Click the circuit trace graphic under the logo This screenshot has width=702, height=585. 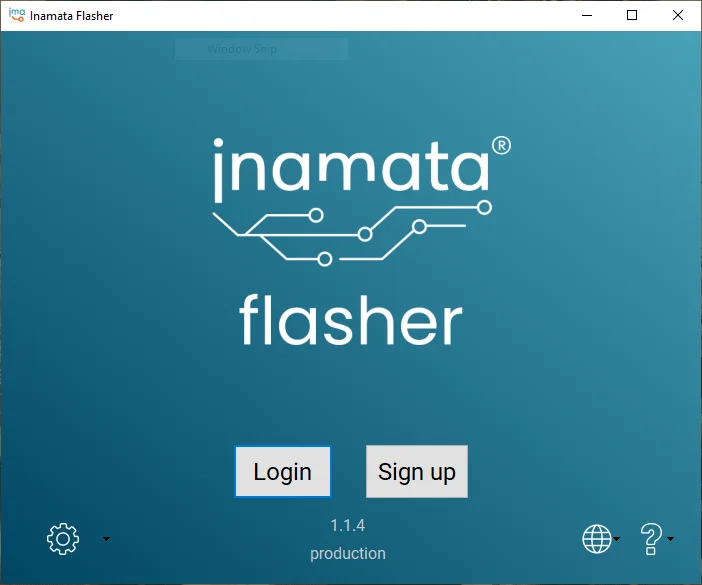(350, 234)
